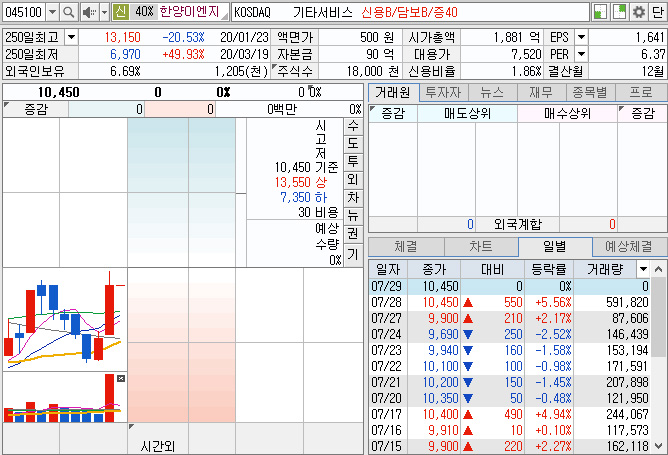Viewport: 668px width, 455px height.
Task: Open settings gear icon
Action: coord(638,12)
